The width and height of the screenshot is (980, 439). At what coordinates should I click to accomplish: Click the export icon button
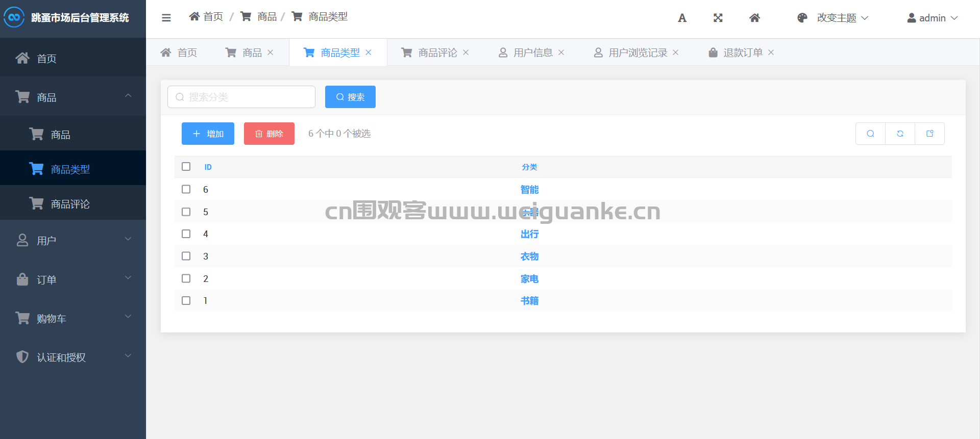point(929,134)
